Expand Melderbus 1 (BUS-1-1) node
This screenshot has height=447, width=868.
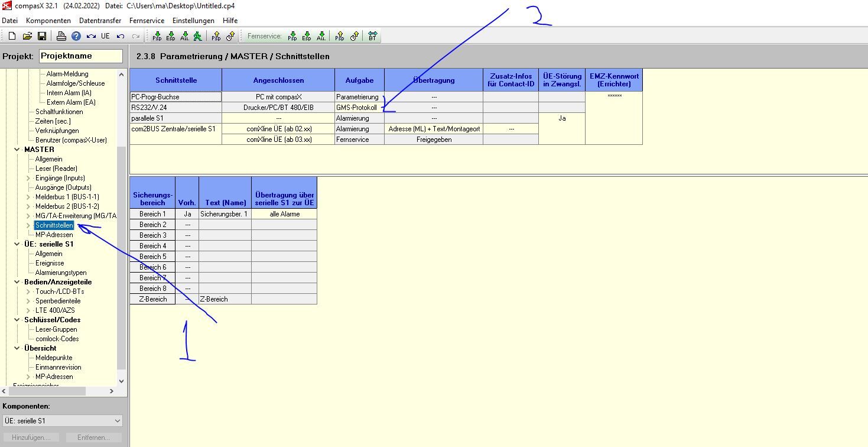28,197
